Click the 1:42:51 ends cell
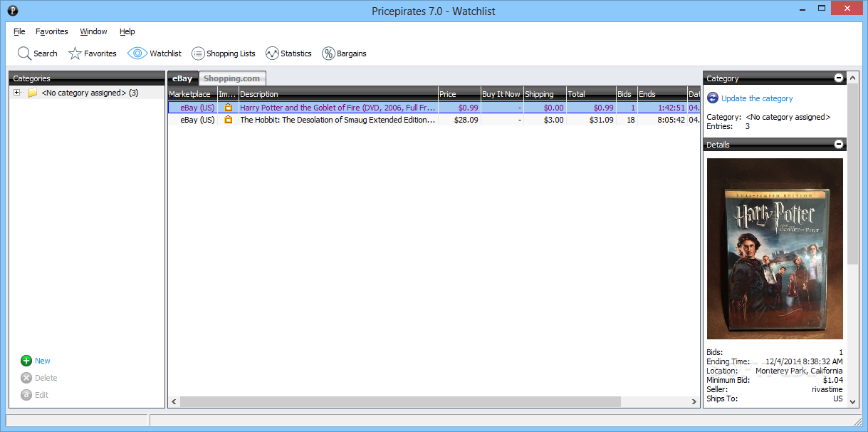 point(672,108)
